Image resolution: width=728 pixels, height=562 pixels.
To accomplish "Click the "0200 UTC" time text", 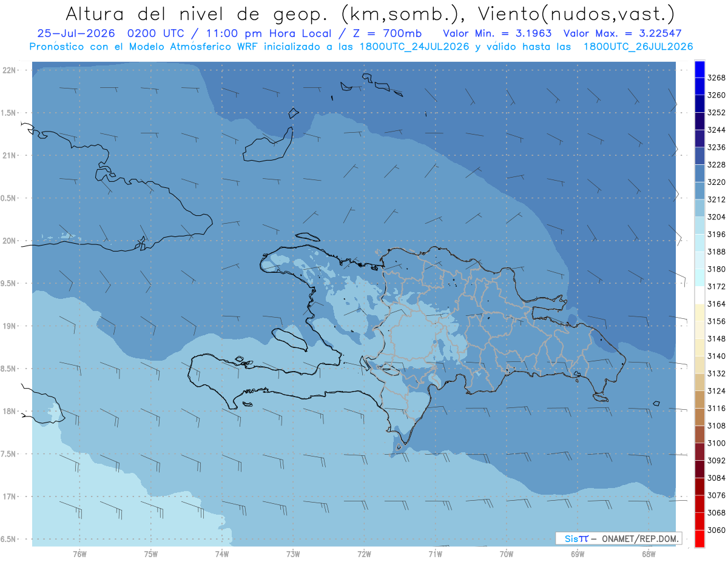I will pyautogui.click(x=157, y=33).
